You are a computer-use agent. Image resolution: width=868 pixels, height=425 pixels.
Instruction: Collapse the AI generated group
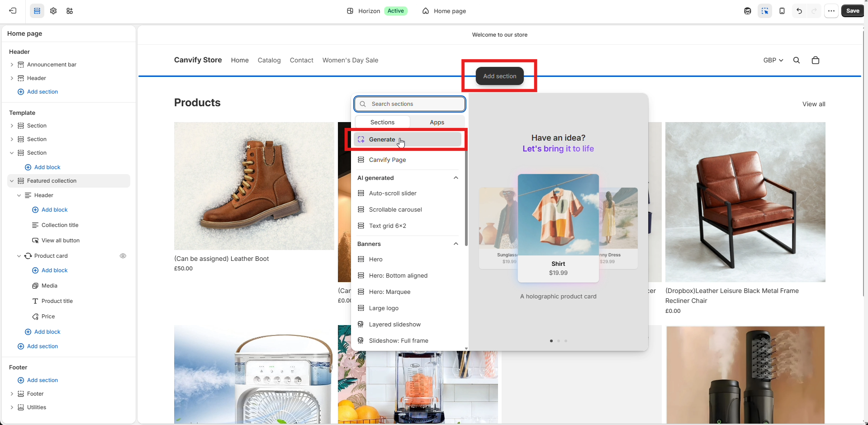[x=456, y=178]
